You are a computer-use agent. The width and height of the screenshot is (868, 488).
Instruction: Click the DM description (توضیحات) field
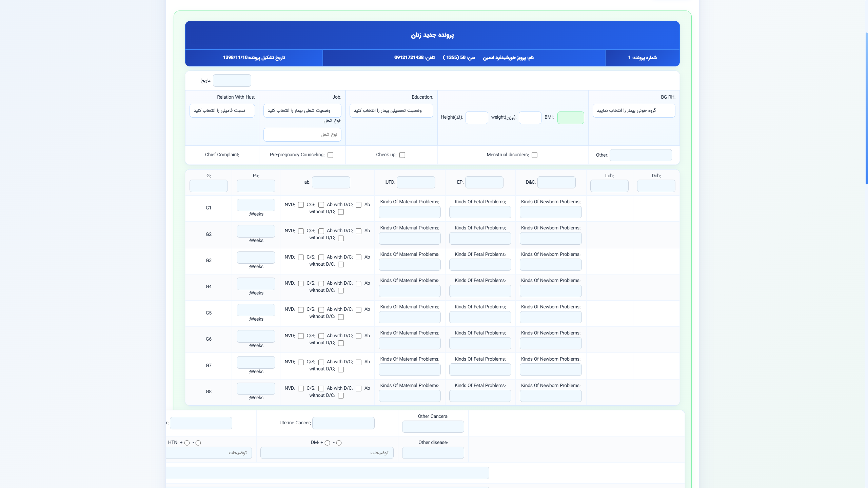327,453
